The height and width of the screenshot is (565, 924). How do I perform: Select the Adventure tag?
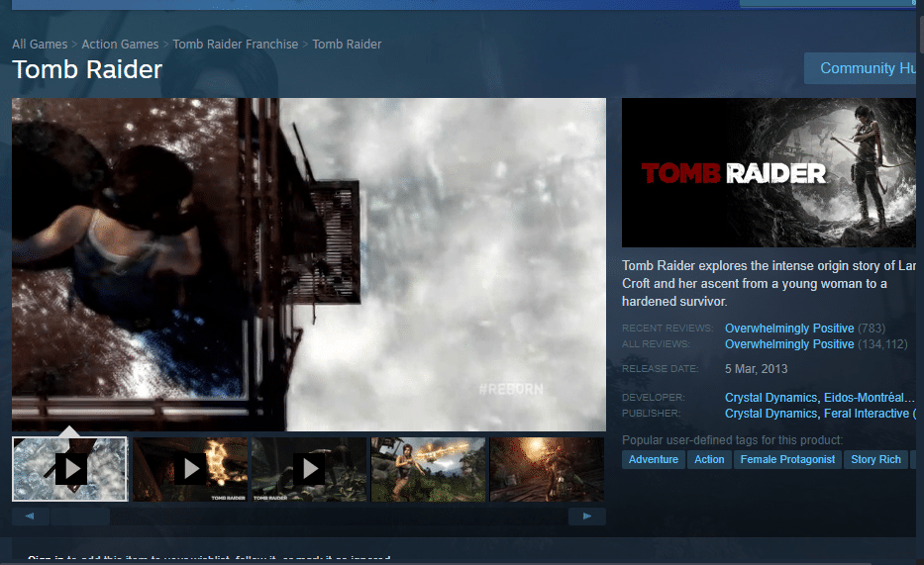654,460
